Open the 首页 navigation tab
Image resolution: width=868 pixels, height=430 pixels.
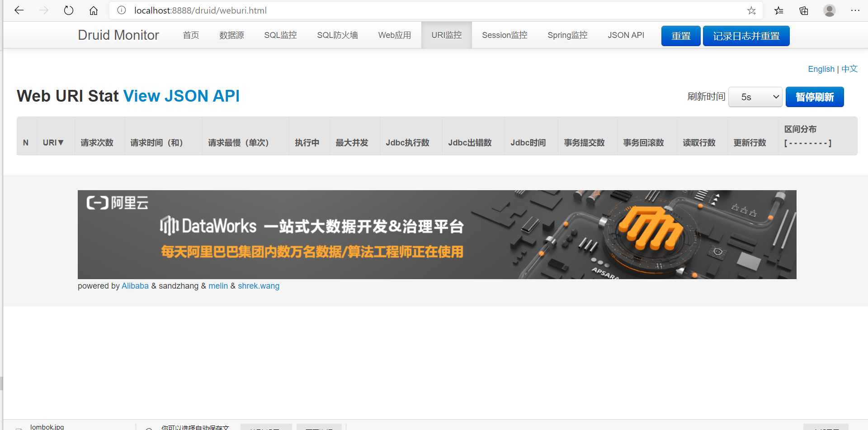coord(191,35)
